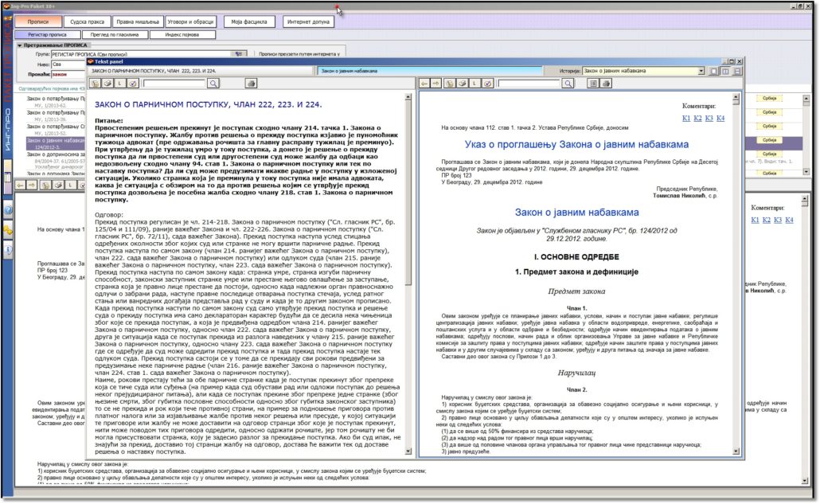This screenshot has height=504, width=820.
Task: Select Регистар прописа sub-tab
Action: coord(47,35)
